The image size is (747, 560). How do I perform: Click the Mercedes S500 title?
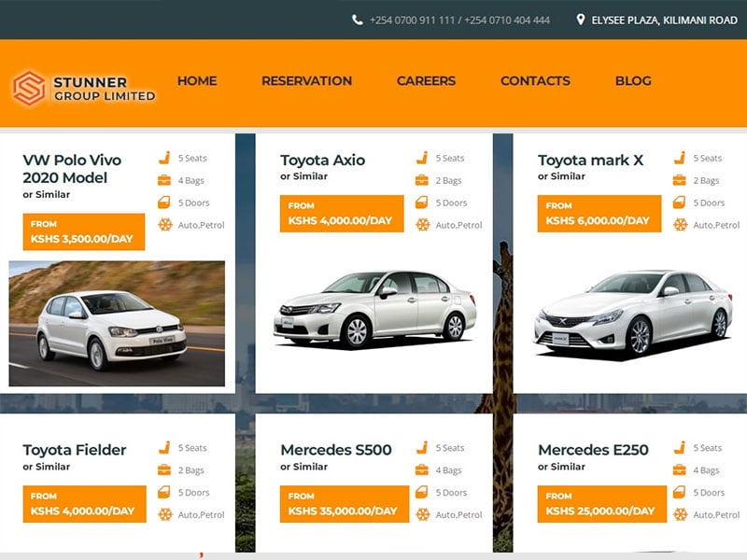(336, 450)
